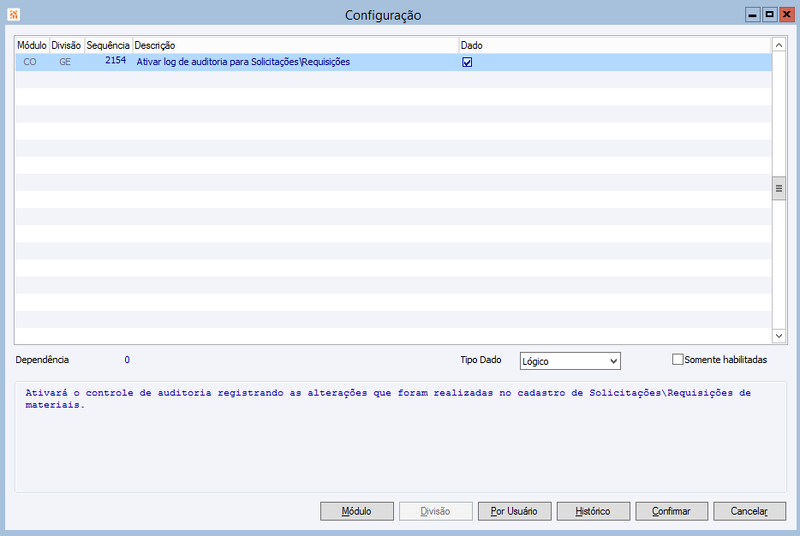The image size is (800, 536).
Task: Click the Dependência value 0
Action: pos(127,360)
